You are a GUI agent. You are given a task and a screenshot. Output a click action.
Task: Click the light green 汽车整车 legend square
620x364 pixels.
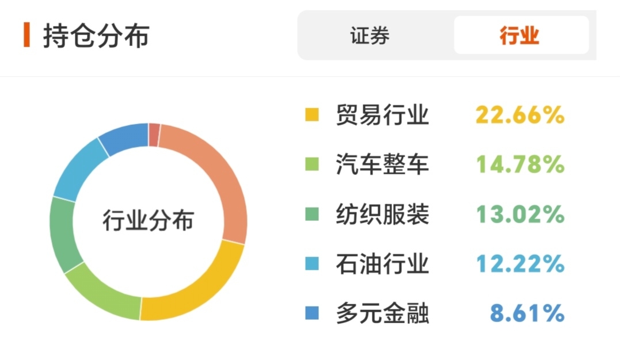(x=311, y=165)
